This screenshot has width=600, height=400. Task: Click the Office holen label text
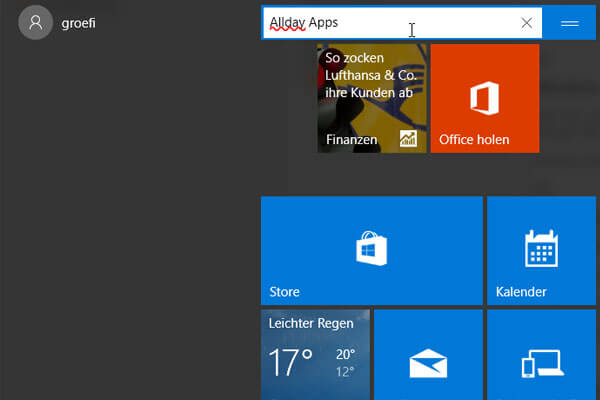click(x=474, y=140)
